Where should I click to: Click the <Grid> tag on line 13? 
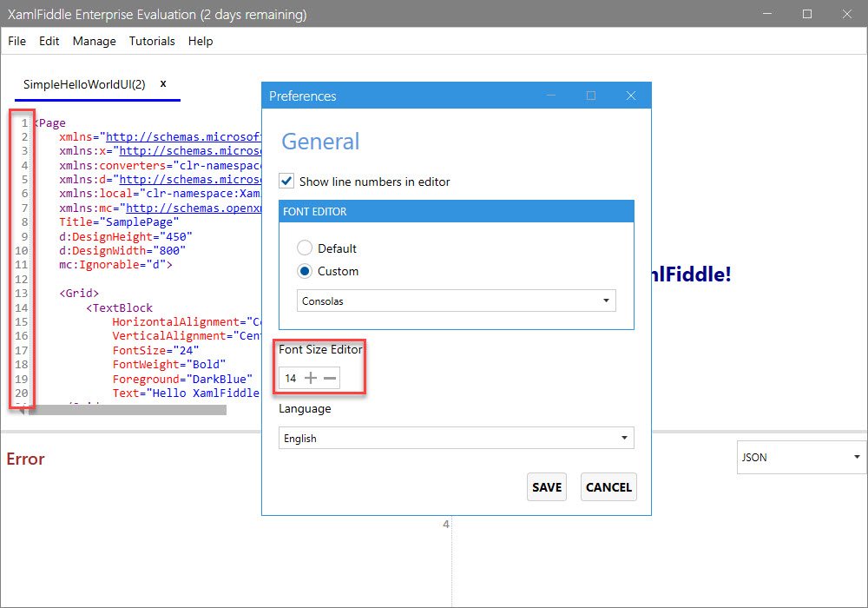(x=79, y=294)
